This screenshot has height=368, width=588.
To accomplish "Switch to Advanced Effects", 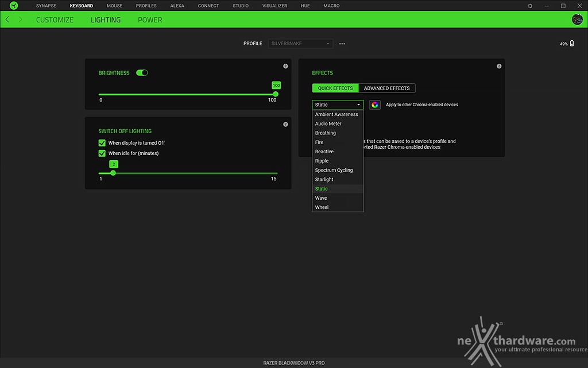I will point(386,88).
